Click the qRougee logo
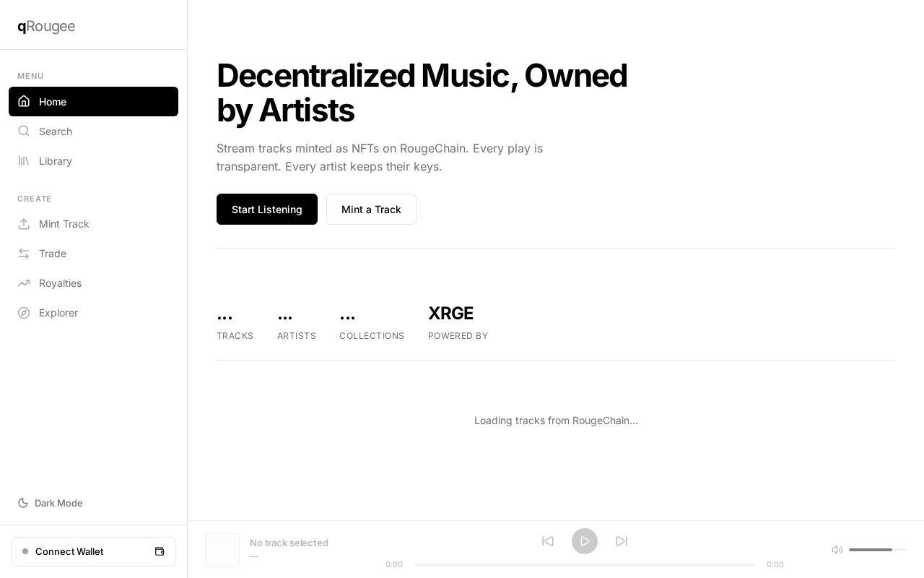 pyautogui.click(x=46, y=27)
